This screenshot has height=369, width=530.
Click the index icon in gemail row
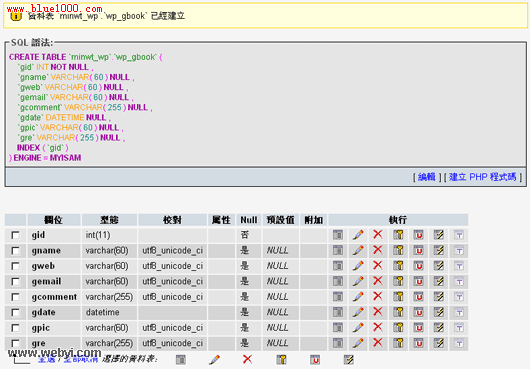(439, 281)
